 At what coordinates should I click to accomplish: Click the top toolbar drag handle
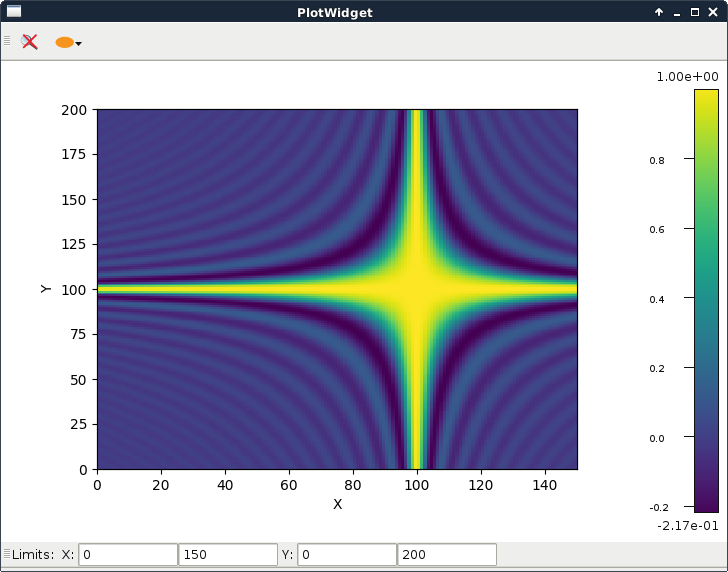(x=7, y=42)
